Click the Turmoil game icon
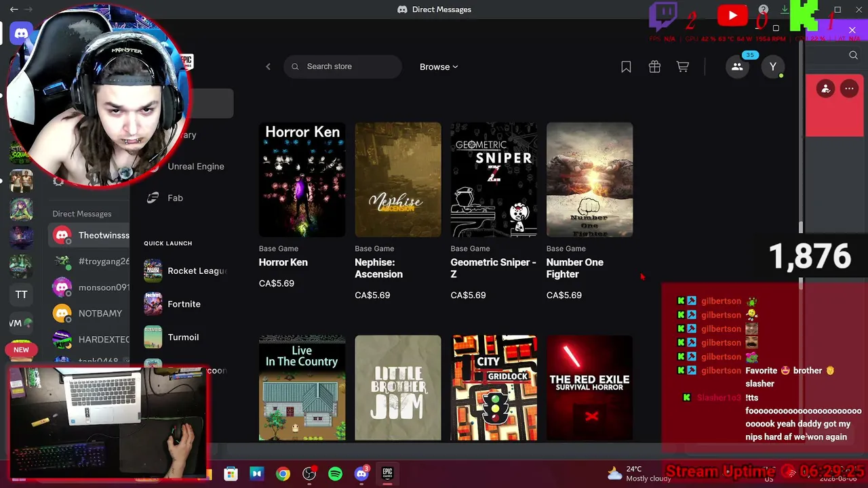868x488 pixels. tap(153, 338)
